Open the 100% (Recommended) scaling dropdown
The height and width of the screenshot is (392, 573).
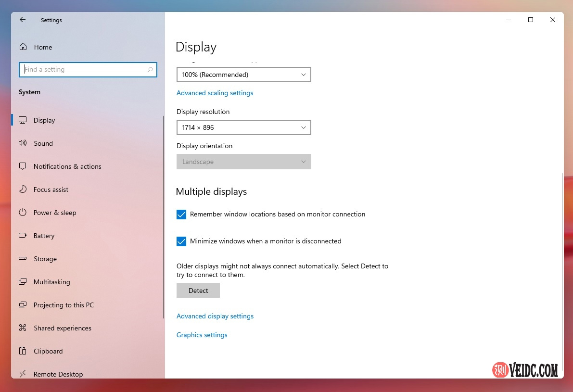pos(243,75)
